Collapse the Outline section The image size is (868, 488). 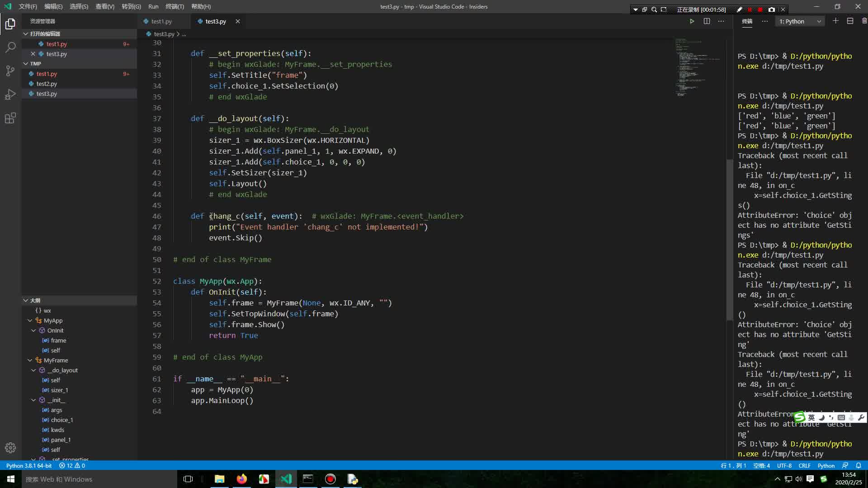[26, 300]
